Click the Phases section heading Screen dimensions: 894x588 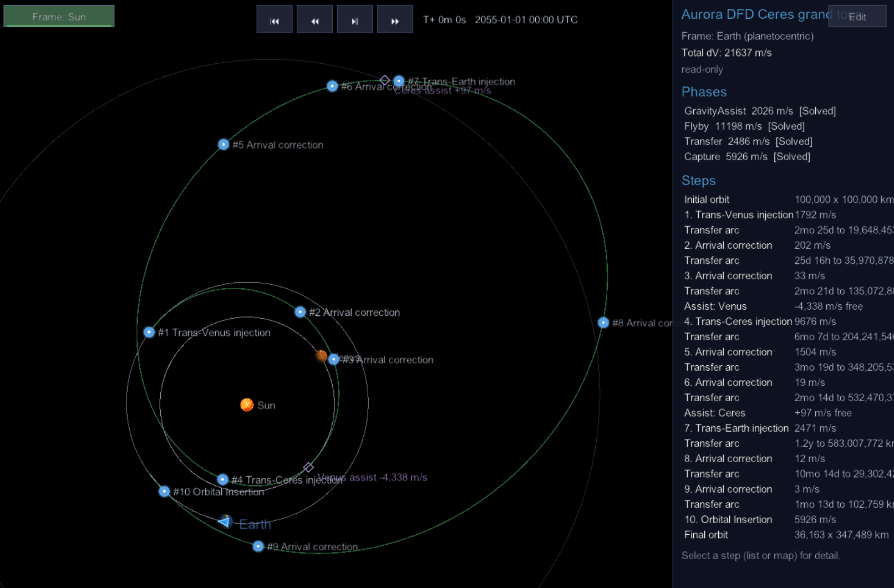[704, 92]
